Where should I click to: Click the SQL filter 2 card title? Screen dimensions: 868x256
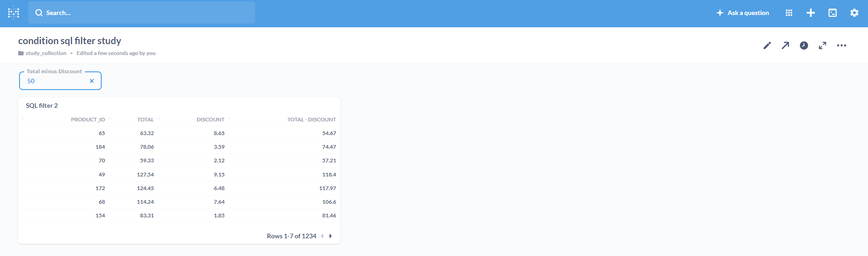tap(42, 105)
